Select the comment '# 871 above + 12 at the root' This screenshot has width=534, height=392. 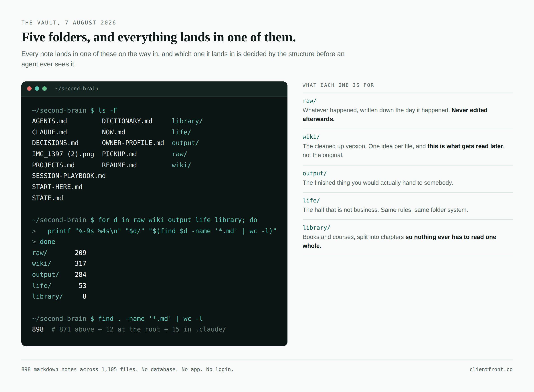(x=106, y=329)
